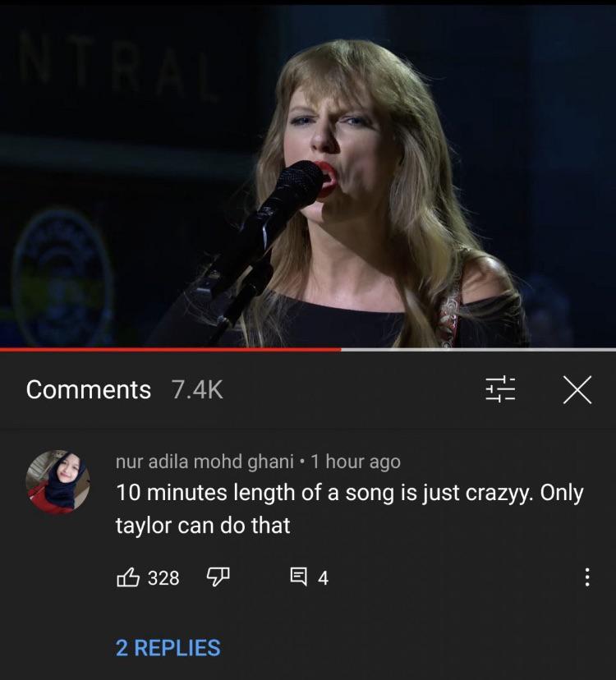The image size is (616, 680).
Task: Dislike the comment with thumbs down icon
Action: click(x=218, y=577)
